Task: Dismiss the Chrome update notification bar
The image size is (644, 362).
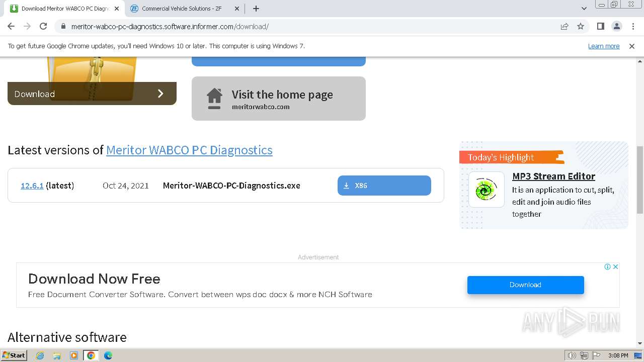Action: coord(632,46)
